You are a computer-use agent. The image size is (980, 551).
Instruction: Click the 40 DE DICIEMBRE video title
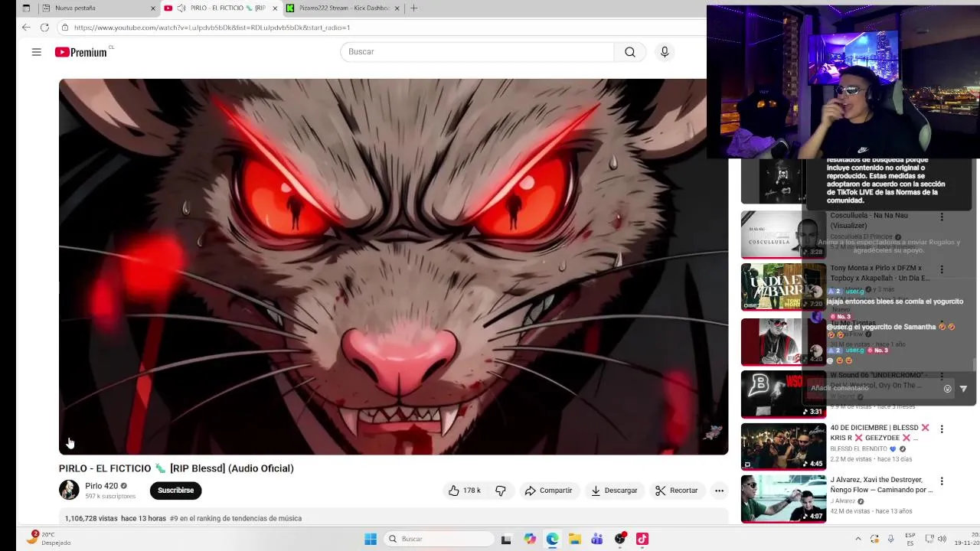[x=880, y=433]
